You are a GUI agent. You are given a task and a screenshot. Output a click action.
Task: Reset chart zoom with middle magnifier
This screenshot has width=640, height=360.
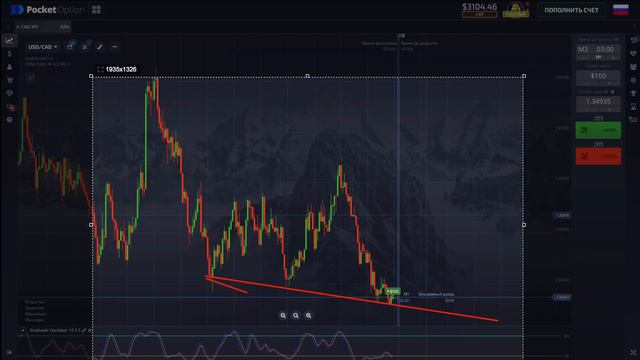pyautogui.click(x=296, y=316)
